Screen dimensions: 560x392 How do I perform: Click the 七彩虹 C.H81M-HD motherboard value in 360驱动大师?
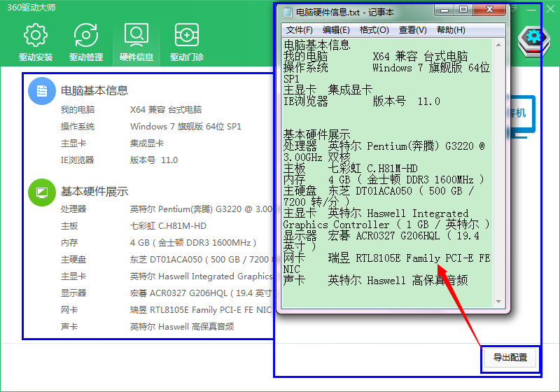pyautogui.click(x=168, y=226)
